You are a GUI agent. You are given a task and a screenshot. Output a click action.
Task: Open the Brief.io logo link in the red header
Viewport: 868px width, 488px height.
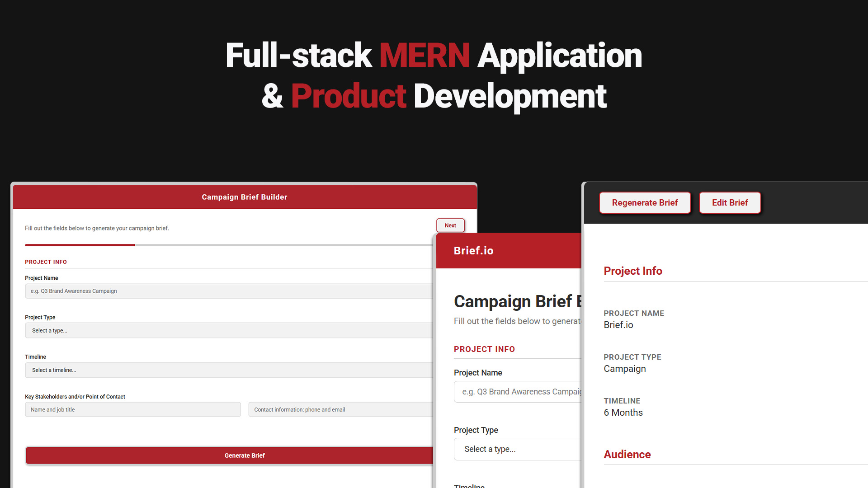pyautogui.click(x=473, y=251)
